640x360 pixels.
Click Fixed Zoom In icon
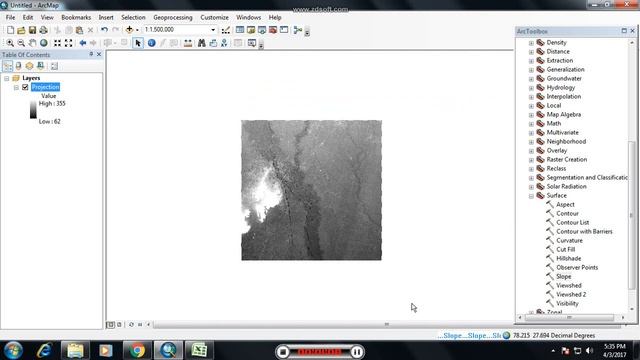pyautogui.click(x=58, y=43)
